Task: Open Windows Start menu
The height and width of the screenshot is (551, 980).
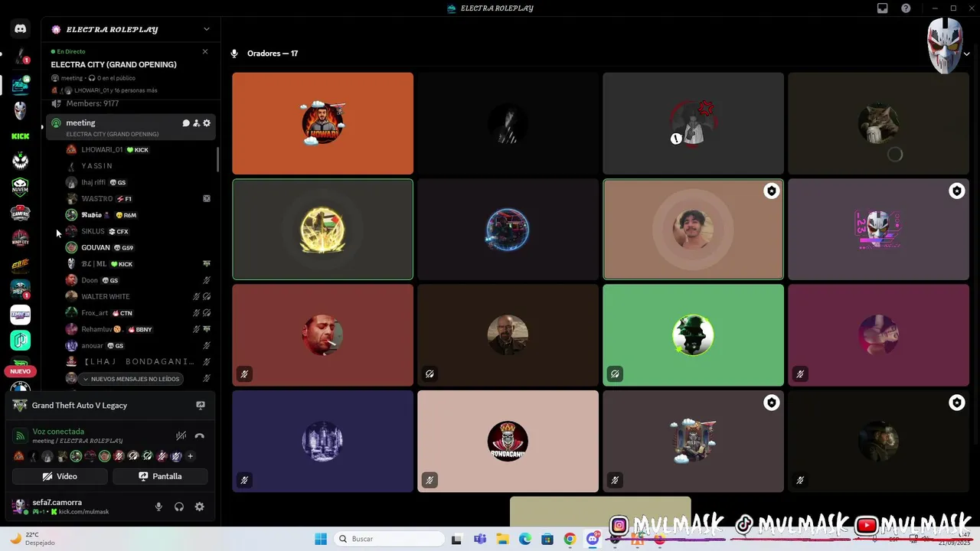Action: click(321, 539)
